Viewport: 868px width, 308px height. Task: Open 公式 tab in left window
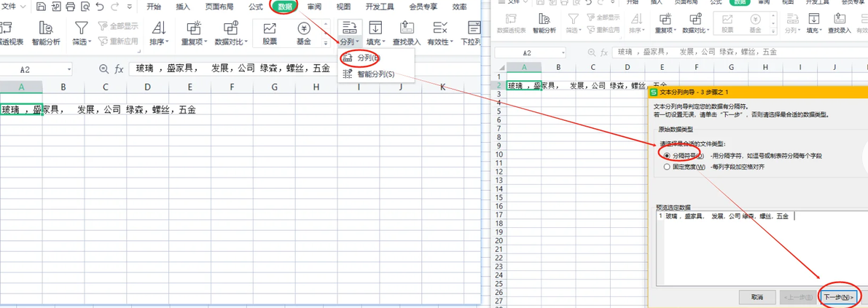(256, 7)
